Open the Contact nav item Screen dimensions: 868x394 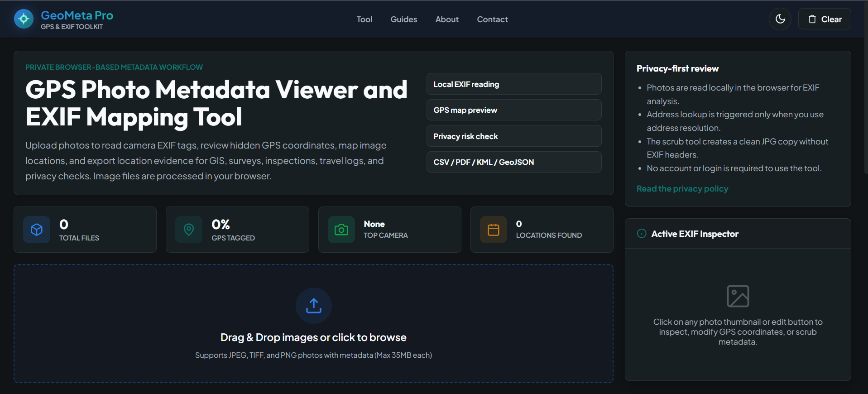click(x=492, y=19)
